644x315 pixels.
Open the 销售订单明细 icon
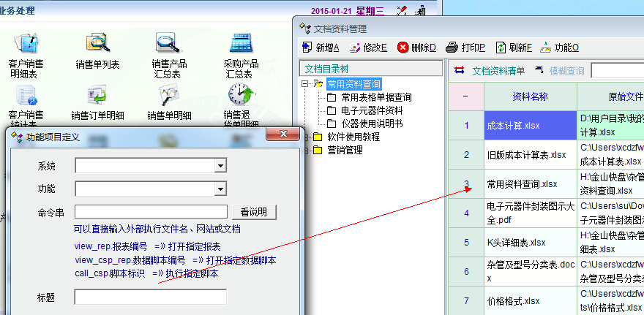click(x=97, y=95)
